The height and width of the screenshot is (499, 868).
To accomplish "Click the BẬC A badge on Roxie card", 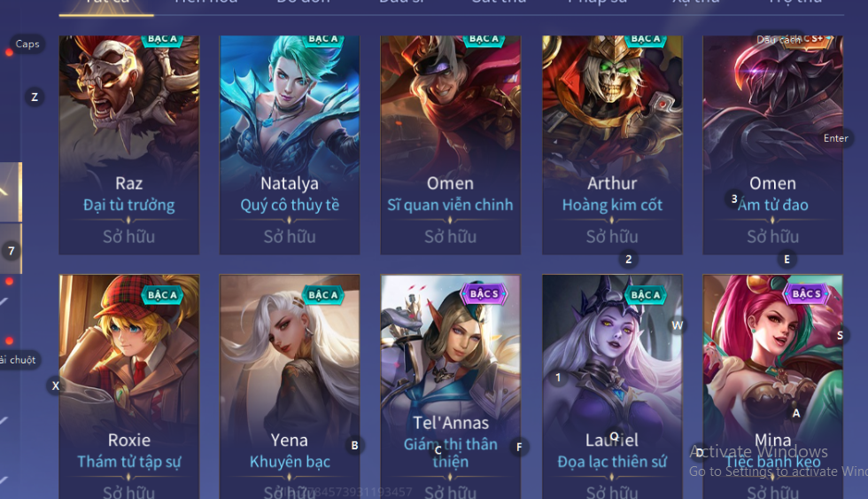I will coord(162,294).
